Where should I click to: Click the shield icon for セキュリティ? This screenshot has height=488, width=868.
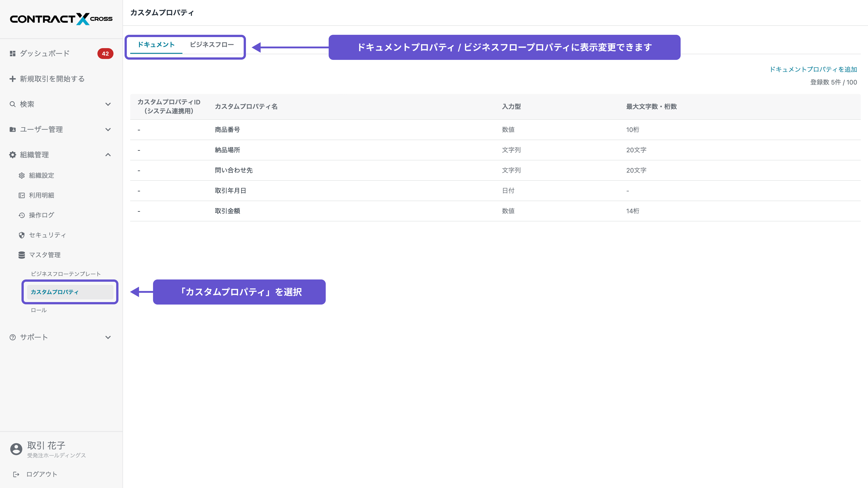pyautogui.click(x=21, y=235)
